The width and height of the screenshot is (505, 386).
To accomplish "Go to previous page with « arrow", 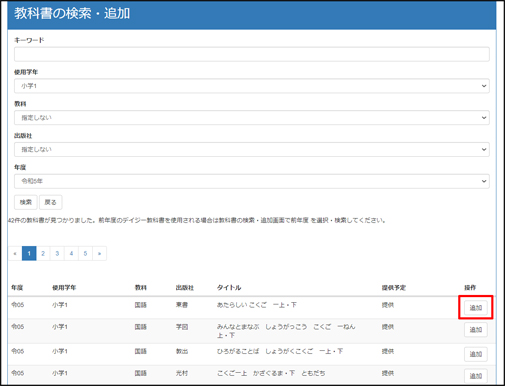I will click(15, 253).
